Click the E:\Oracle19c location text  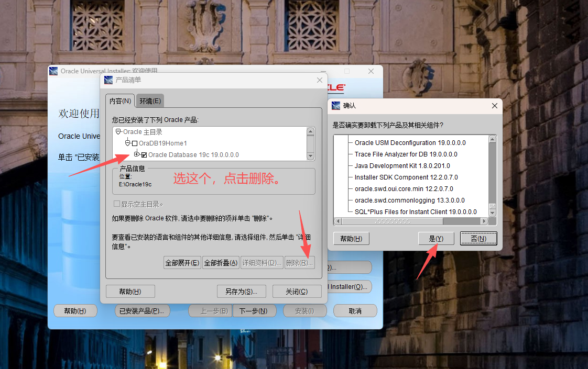(x=135, y=184)
